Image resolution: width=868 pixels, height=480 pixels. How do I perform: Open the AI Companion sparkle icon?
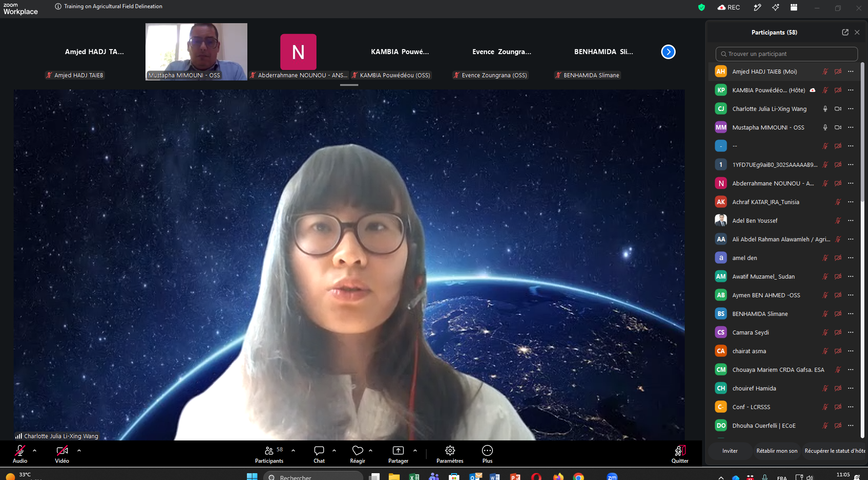776,7
